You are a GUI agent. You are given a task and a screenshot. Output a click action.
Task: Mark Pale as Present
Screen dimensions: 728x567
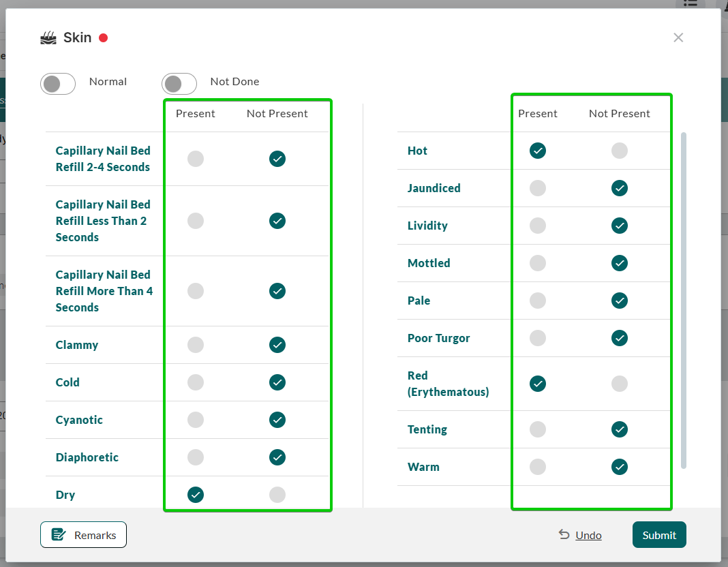click(538, 301)
